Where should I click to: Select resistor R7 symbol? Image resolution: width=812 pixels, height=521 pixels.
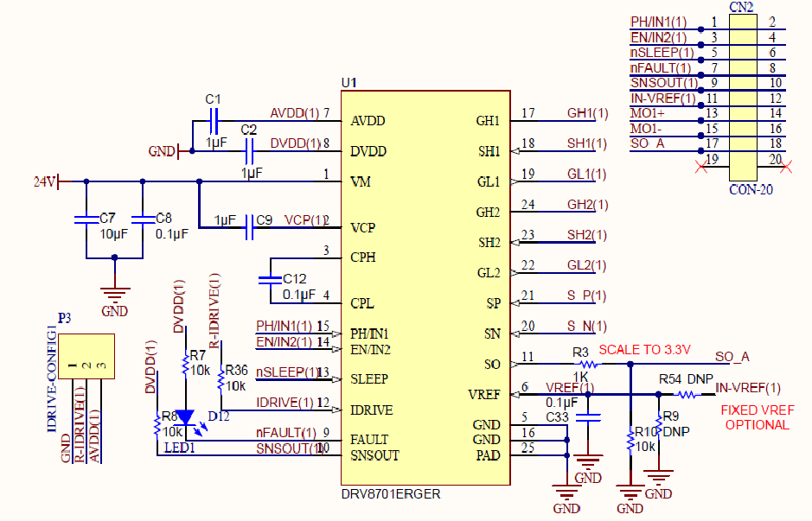point(185,365)
